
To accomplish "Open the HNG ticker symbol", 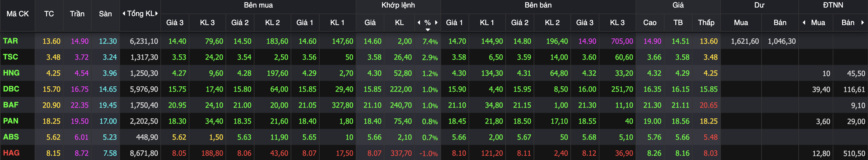I will (x=11, y=73).
